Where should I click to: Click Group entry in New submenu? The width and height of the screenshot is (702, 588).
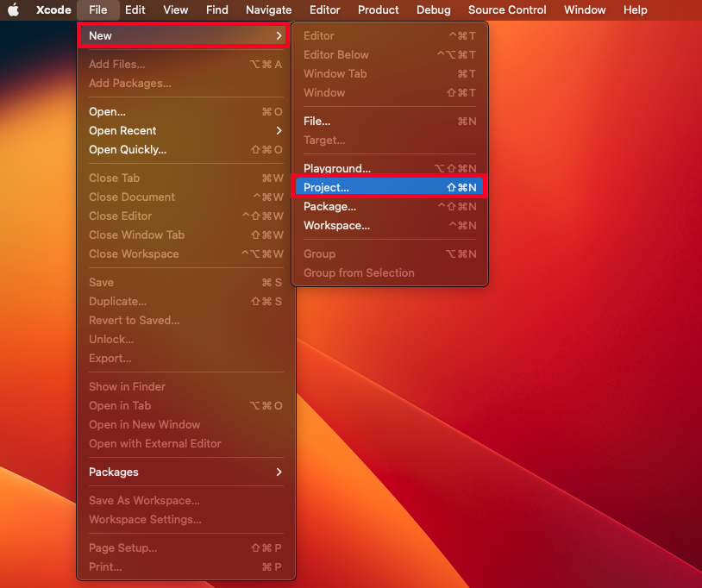[390, 254]
